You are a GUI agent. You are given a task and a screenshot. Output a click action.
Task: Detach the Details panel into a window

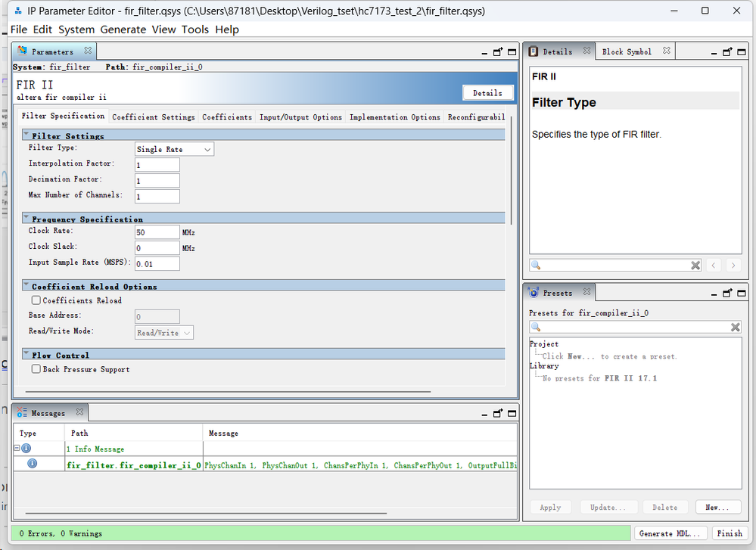tap(727, 51)
